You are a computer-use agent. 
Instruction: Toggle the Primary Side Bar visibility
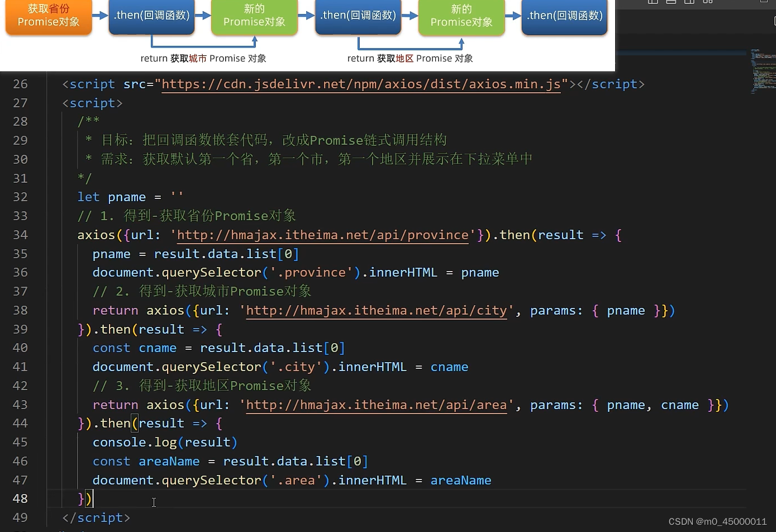pos(652,2)
